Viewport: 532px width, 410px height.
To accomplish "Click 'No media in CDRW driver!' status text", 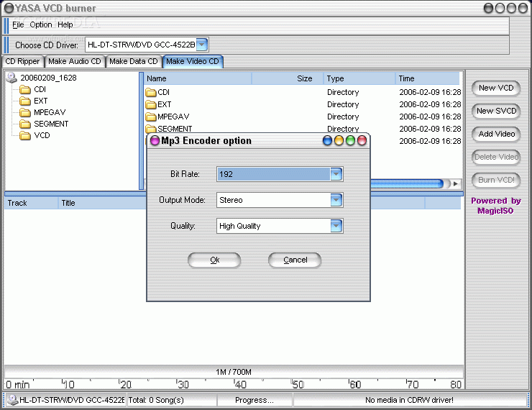I will point(409,401).
